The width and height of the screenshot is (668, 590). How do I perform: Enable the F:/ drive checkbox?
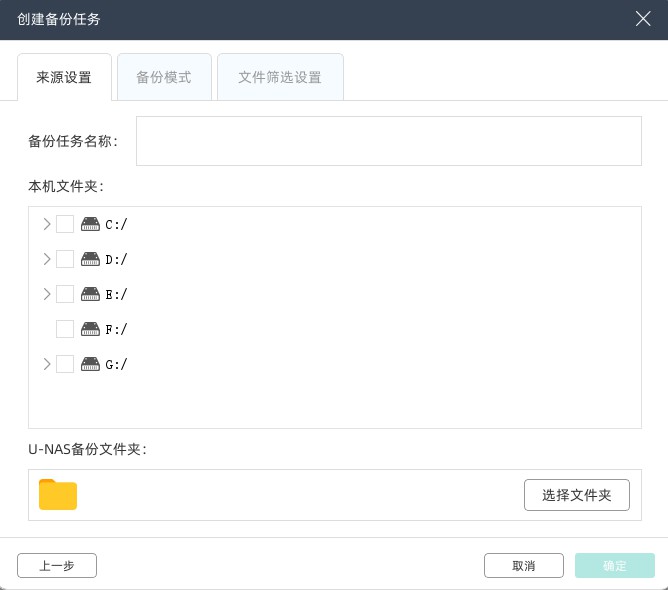click(65, 329)
